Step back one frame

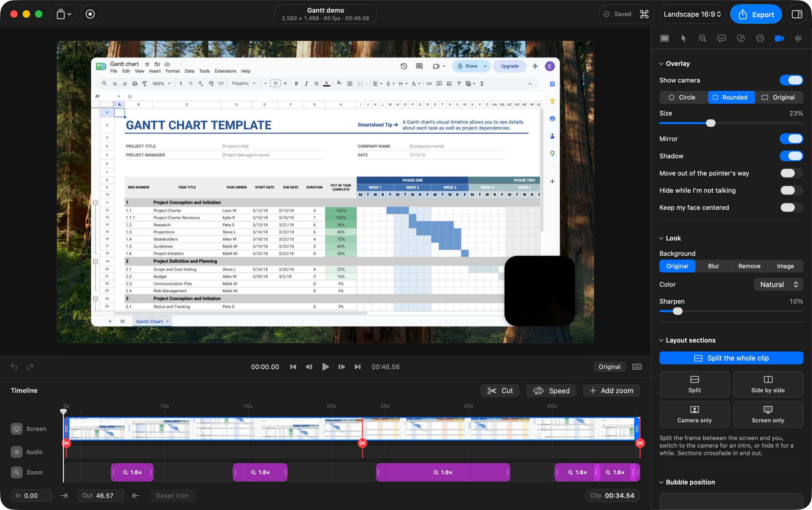309,367
